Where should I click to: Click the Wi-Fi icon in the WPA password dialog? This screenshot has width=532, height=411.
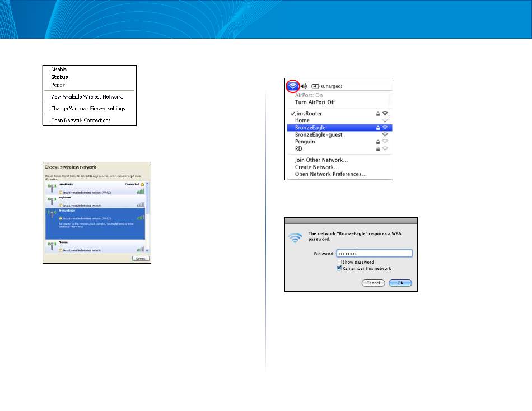click(x=295, y=238)
